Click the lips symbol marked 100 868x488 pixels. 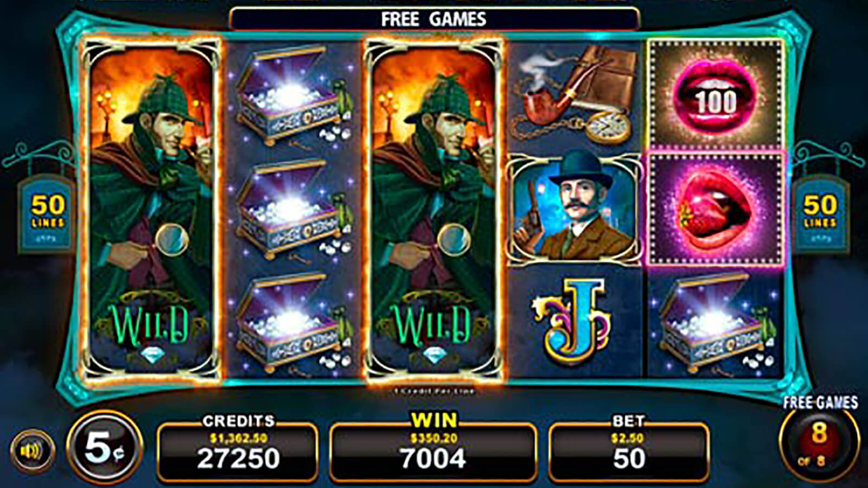[716, 94]
